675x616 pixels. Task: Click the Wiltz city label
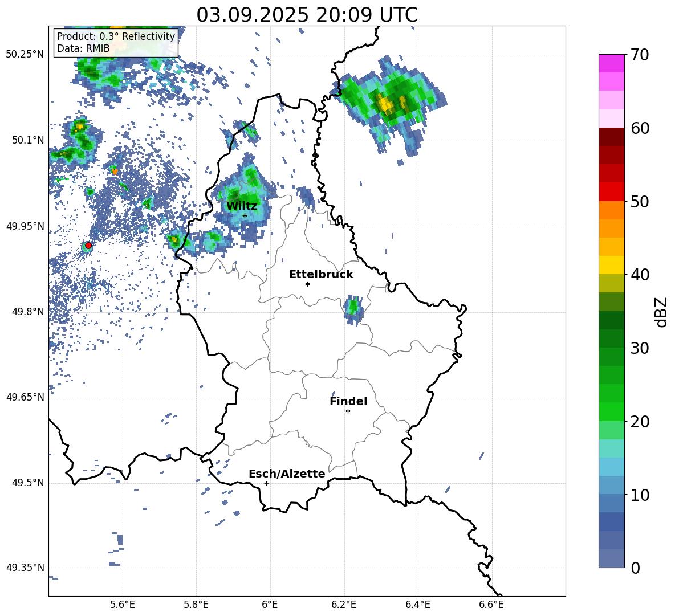pos(242,206)
